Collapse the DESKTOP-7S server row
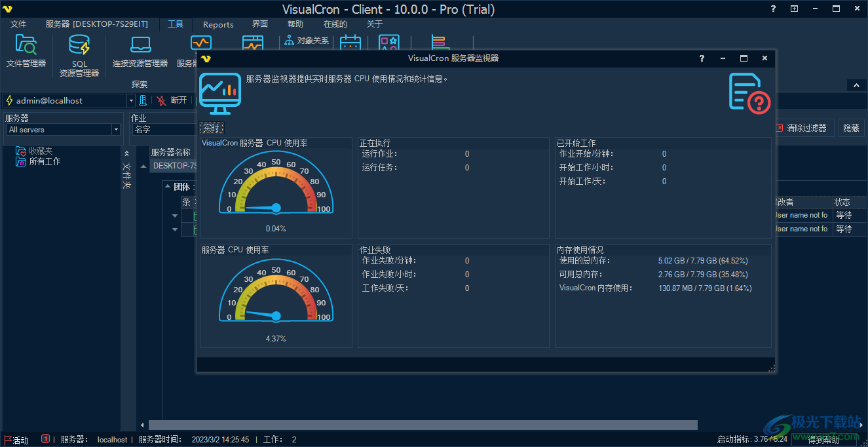 click(143, 166)
